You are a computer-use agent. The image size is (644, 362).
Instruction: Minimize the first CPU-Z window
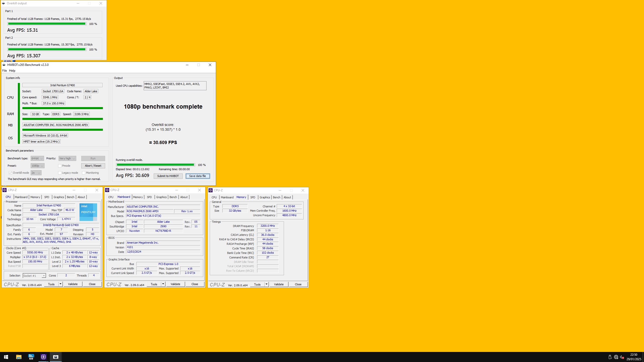coord(74,190)
